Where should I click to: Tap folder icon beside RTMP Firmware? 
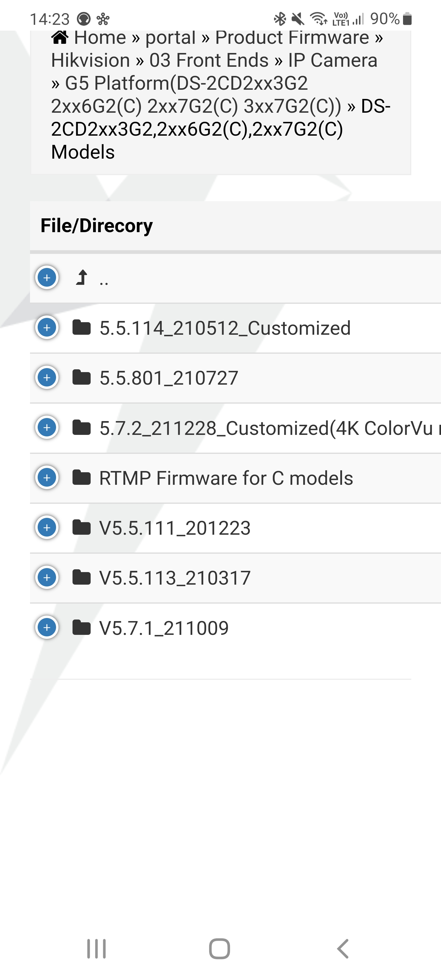tap(81, 478)
